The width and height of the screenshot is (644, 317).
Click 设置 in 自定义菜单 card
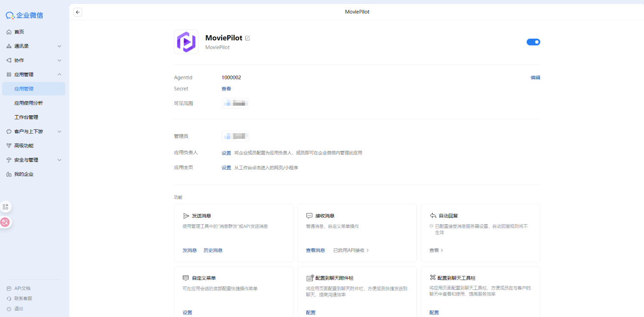click(x=187, y=313)
